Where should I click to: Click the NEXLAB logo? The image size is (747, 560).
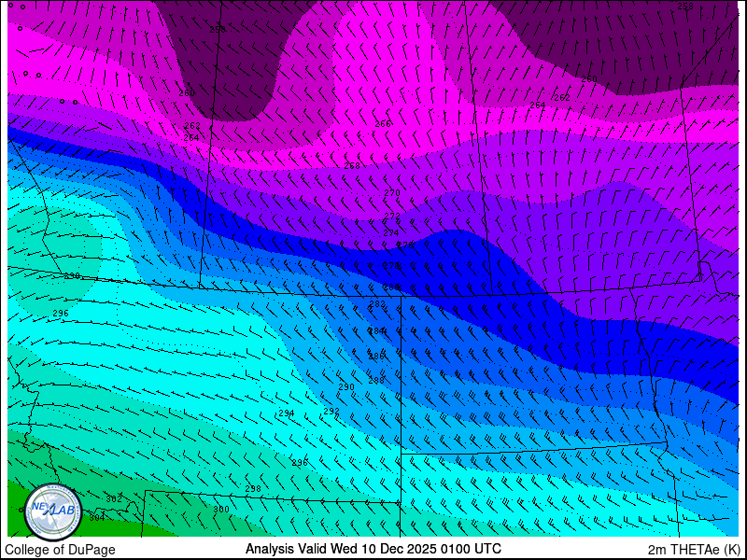tap(53, 512)
